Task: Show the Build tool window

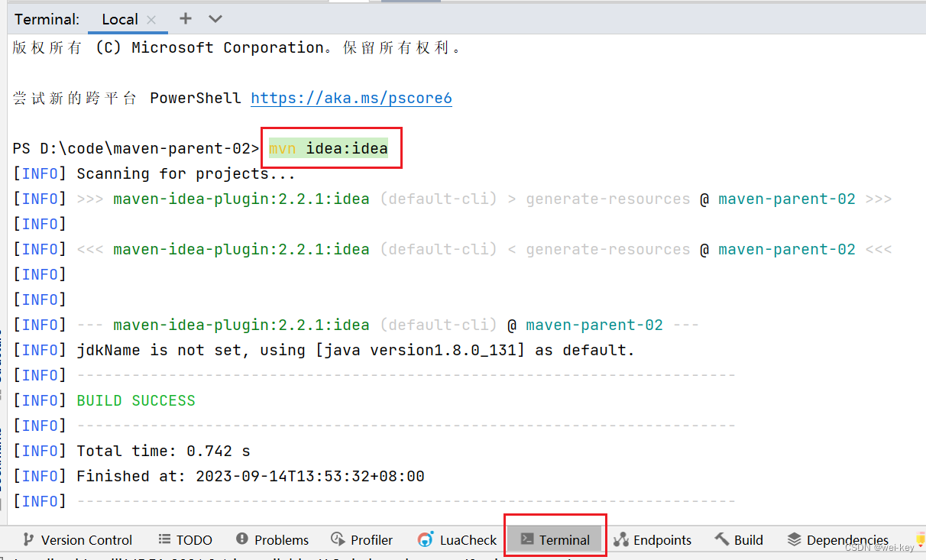Action: (739, 539)
